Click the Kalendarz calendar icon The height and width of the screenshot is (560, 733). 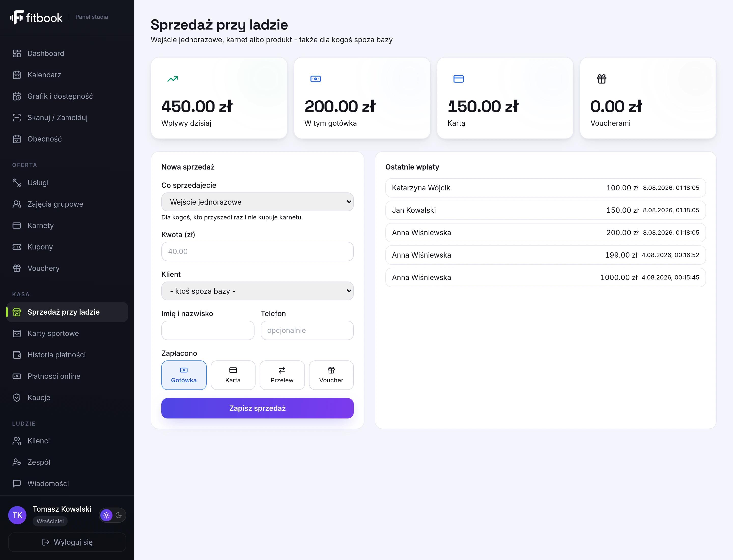pyautogui.click(x=17, y=75)
